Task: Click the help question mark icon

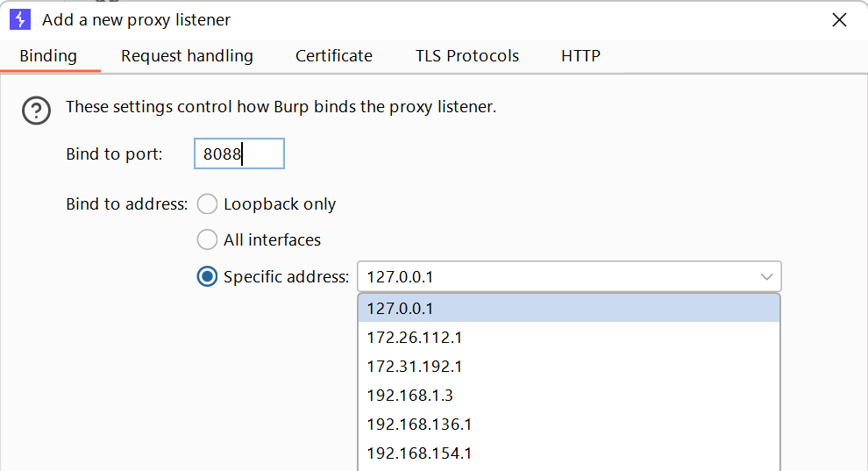Action: tap(36, 111)
